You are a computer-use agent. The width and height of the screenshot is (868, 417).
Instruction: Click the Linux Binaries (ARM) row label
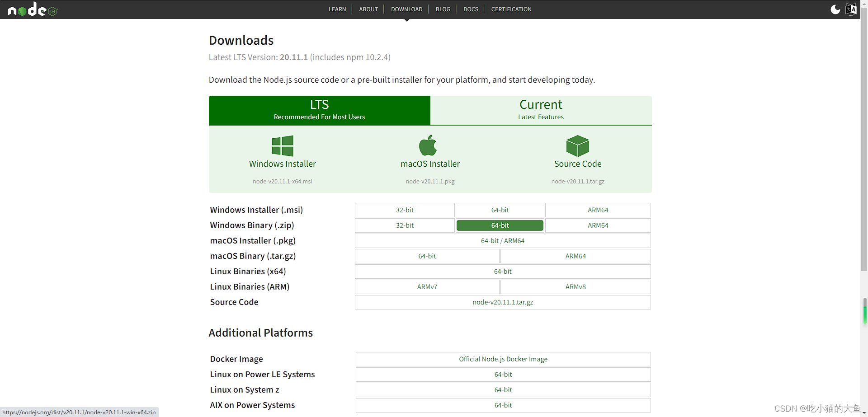tap(250, 287)
